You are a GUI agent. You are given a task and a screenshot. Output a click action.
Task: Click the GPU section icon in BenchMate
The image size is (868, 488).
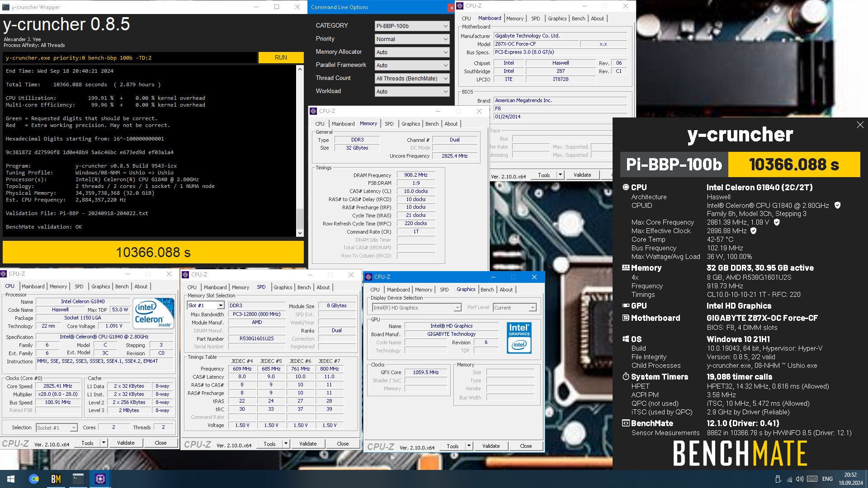coord(626,305)
